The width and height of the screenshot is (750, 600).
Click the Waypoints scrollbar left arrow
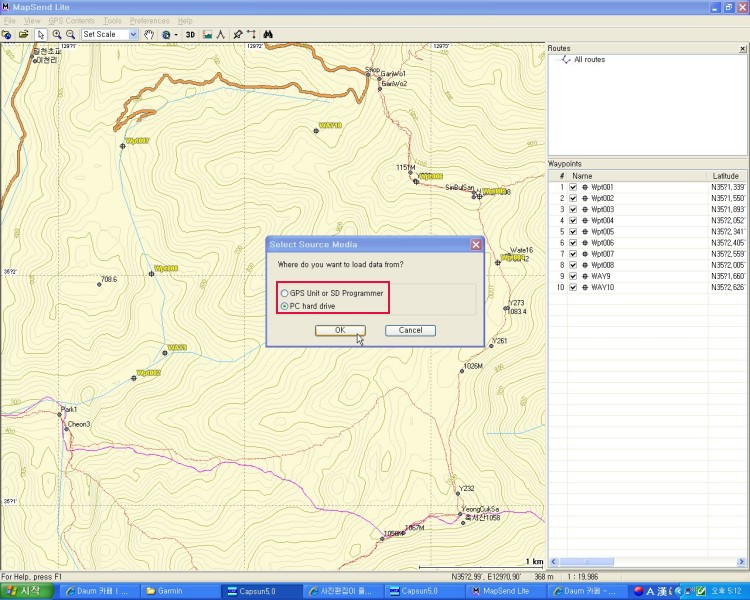(554, 562)
